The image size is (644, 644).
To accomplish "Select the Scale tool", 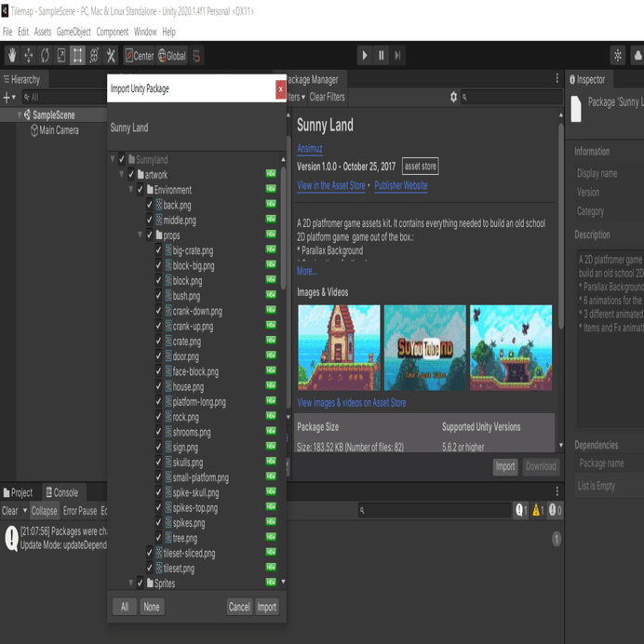I will pos(61,55).
